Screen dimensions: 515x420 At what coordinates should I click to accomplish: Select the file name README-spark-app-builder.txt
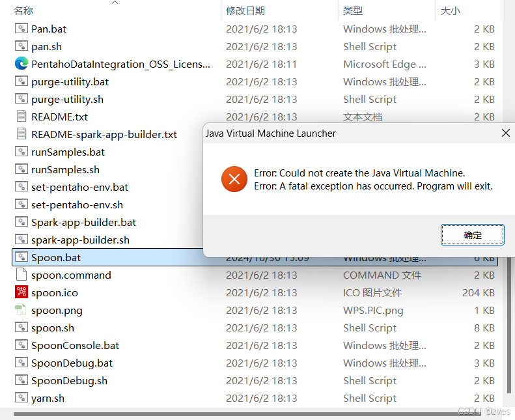pos(104,135)
